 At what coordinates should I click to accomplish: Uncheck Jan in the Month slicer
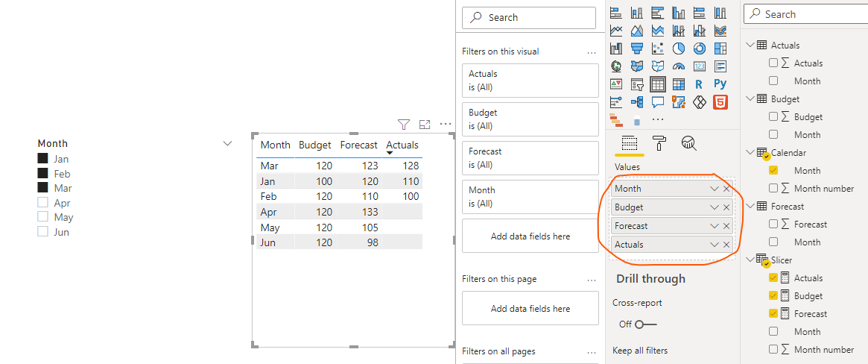42,158
